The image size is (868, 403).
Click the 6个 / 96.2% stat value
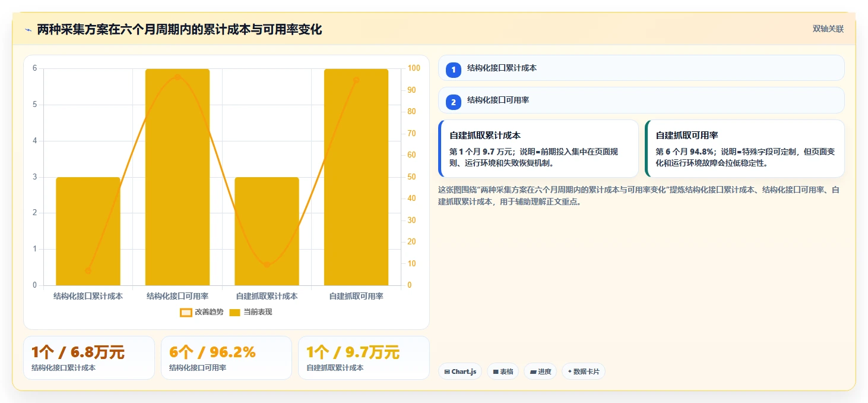pos(213,352)
